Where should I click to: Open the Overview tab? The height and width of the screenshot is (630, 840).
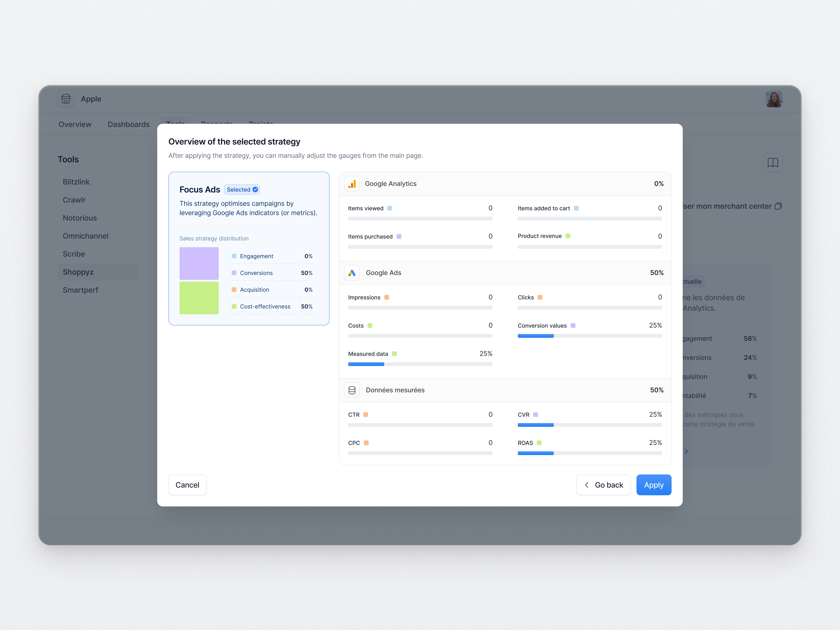pos(75,124)
